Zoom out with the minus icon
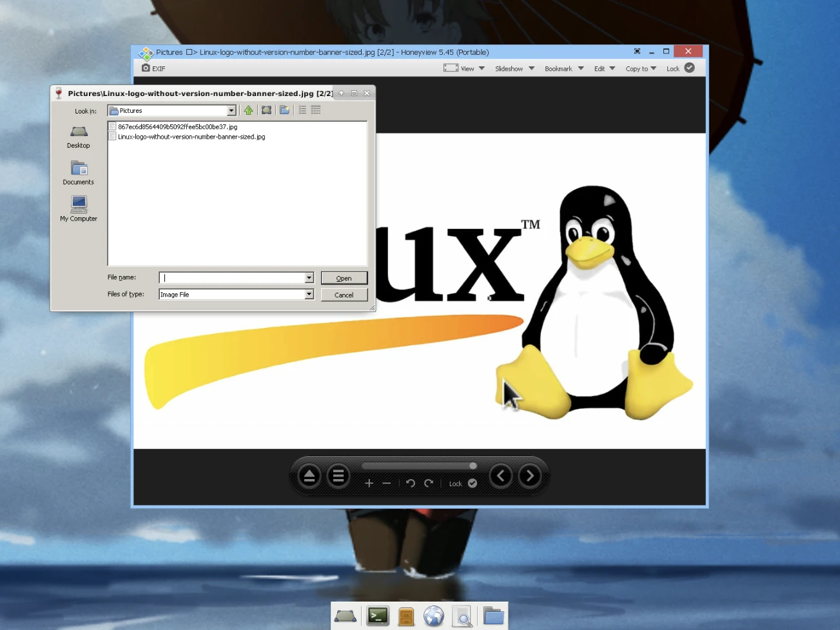The height and width of the screenshot is (630, 840). coord(386,484)
